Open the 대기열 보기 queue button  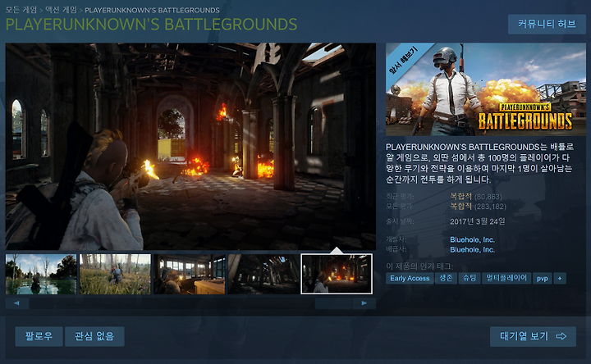click(x=533, y=336)
